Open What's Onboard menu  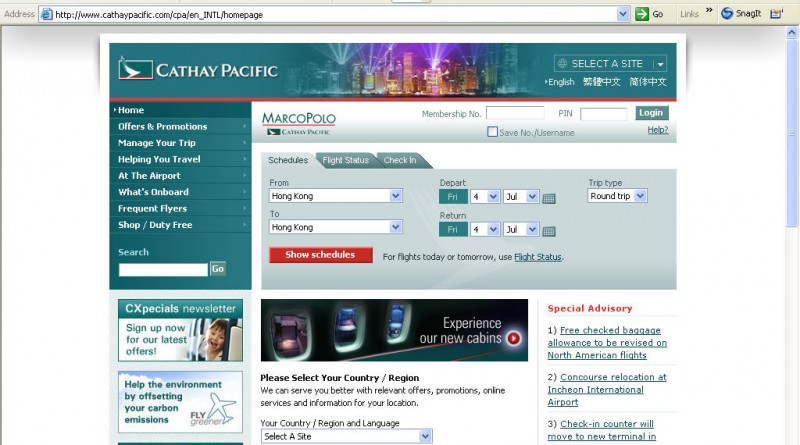click(180, 192)
